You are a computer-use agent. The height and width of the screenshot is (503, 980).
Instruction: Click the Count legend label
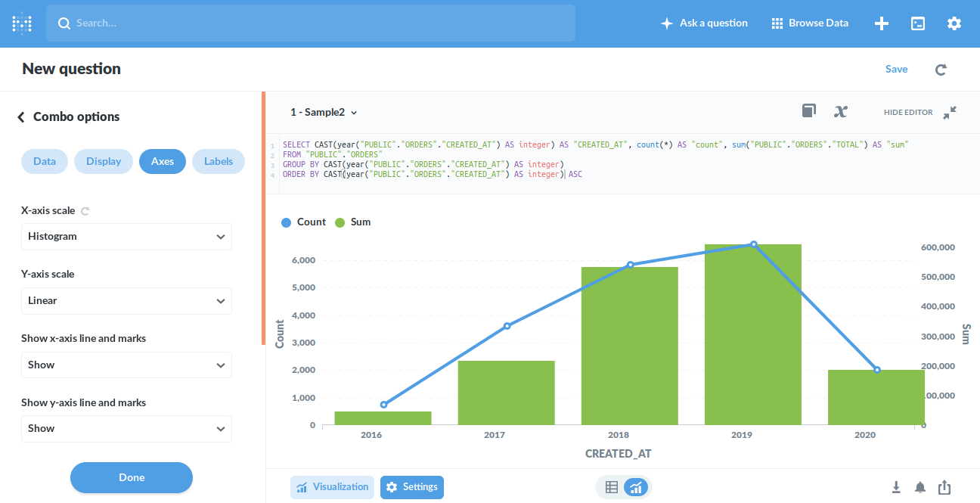(x=312, y=222)
